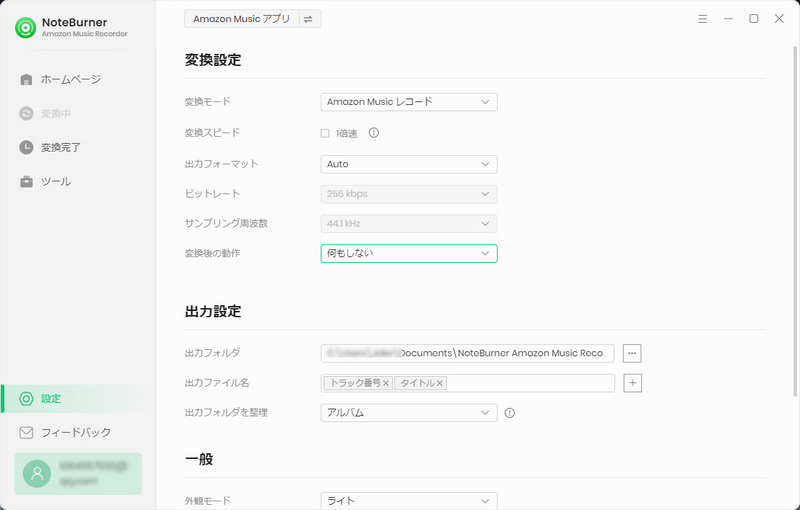This screenshot has height=510, width=800.
Task: Click the トラック番号 tag
Action: [x=358, y=383]
